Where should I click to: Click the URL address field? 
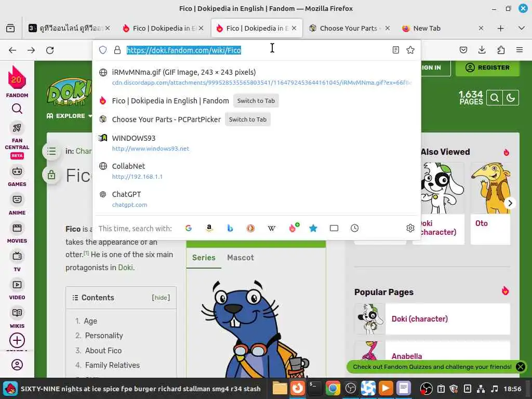point(256,50)
